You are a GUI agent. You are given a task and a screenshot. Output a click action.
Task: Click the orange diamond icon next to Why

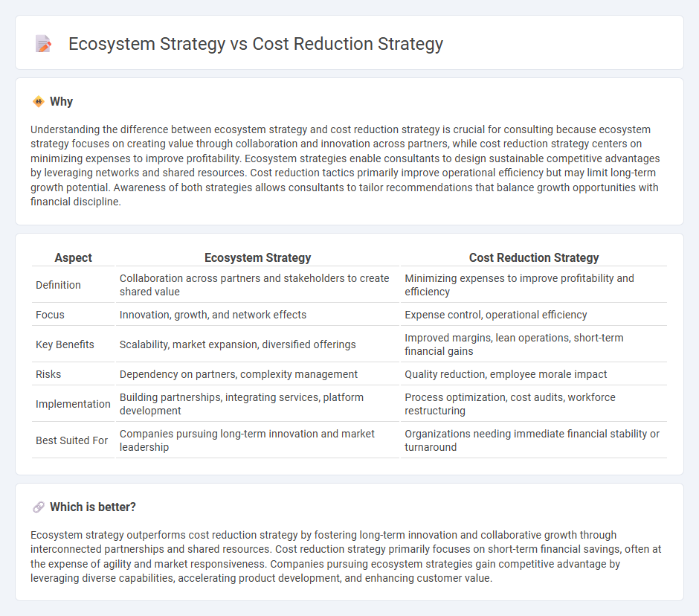tap(39, 102)
